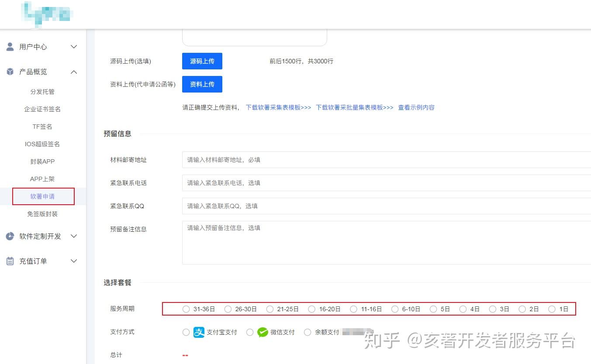591x364 pixels.
Task: Click the 总计 label
Action: point(116,355)
